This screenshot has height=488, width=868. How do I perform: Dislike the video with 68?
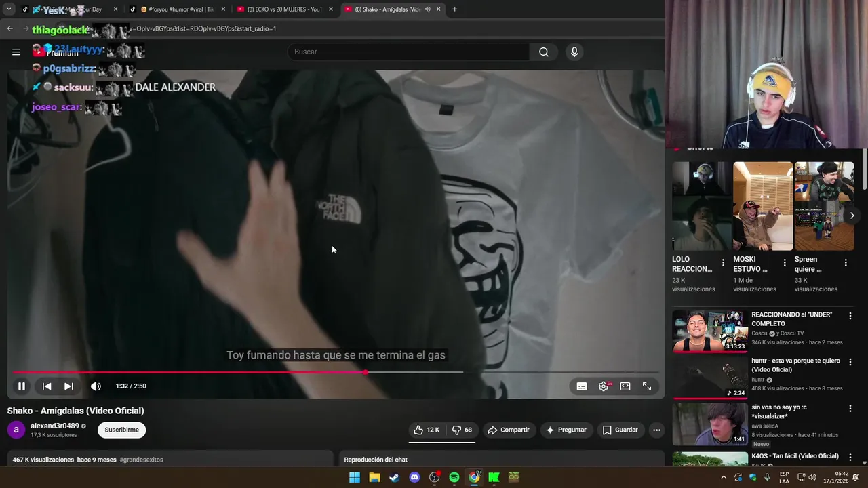pyautogui.click(x=462, y=430)
